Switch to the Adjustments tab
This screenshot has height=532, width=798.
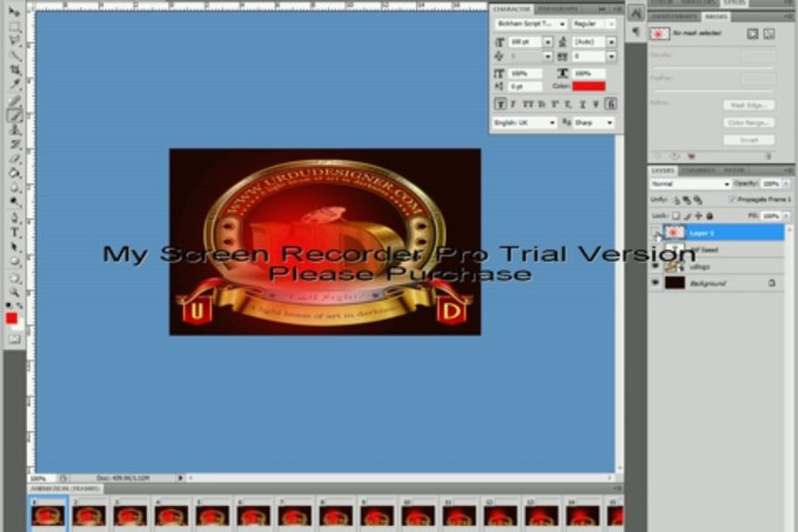point(675,17)
